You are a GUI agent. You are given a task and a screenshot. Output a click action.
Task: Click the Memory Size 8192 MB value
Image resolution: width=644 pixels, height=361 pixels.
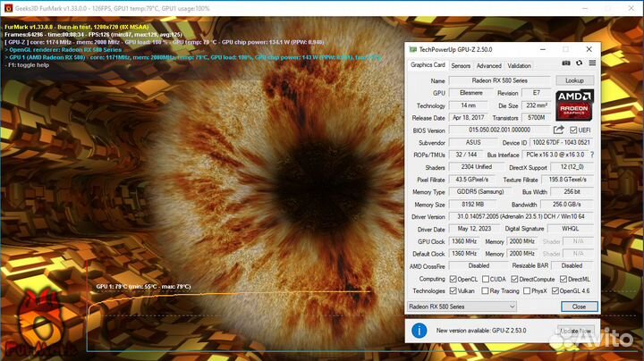point(473,204)
